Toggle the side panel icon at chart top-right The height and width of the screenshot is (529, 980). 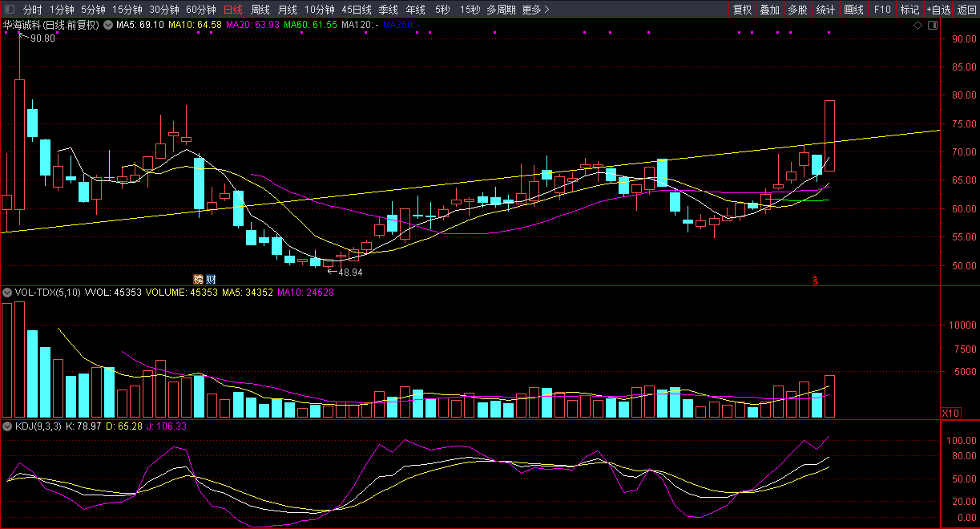click(x=932, y=25)
